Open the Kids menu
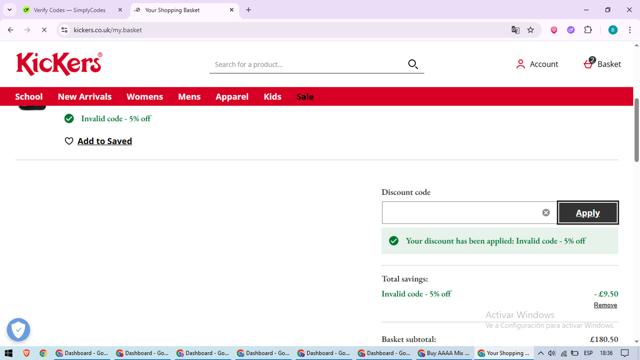The height and width of the screenshot is (360, 640). tap(272, 97)
